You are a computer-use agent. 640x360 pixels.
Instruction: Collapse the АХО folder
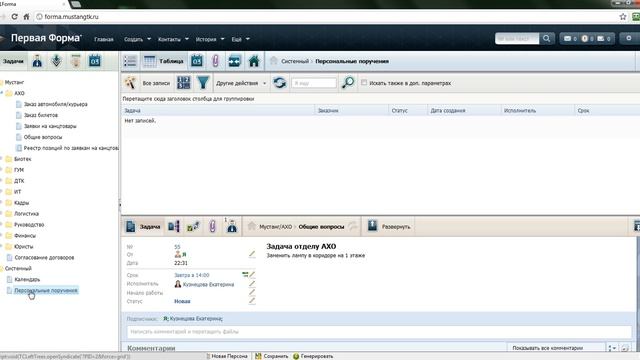click(2, 93)
